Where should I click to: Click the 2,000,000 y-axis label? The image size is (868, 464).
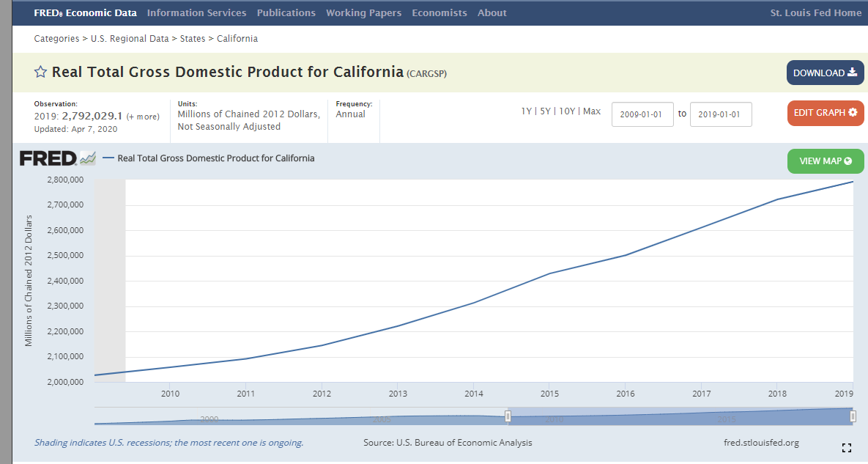click(x=65, y=382)
